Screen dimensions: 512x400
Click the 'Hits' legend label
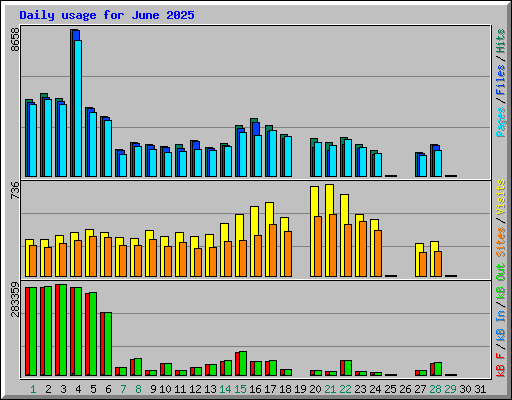pos(500,41)
